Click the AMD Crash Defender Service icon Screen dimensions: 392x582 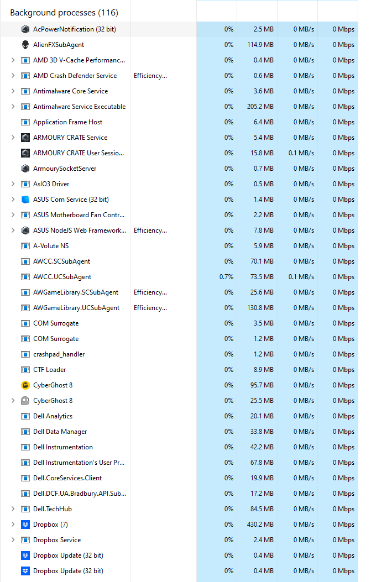[25, 76]
